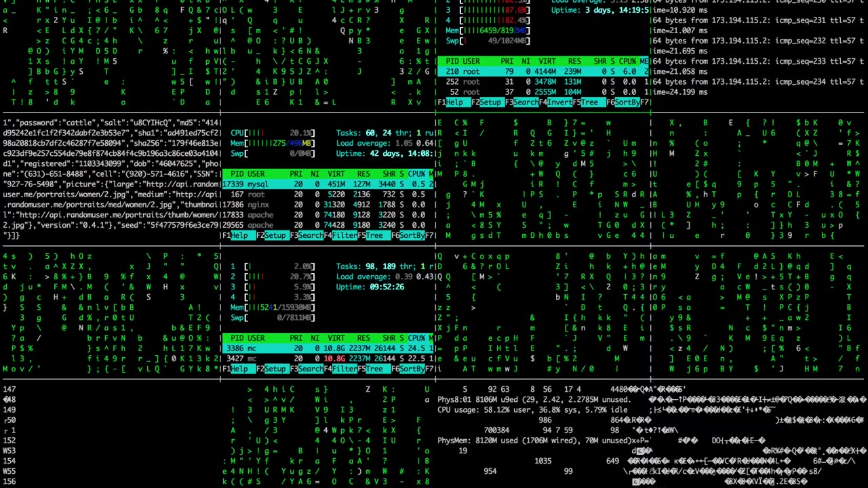Open F6 SortBy in the top htop pane
The height and width of the screenshot is (488, 868).
point(623,102)
